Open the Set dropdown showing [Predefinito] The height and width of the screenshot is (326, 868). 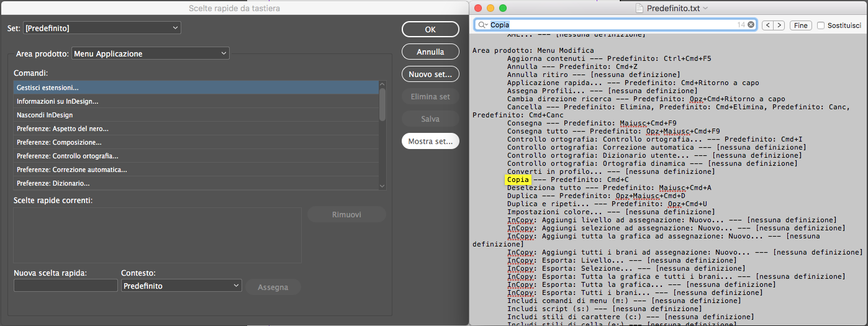click(102, 29)
